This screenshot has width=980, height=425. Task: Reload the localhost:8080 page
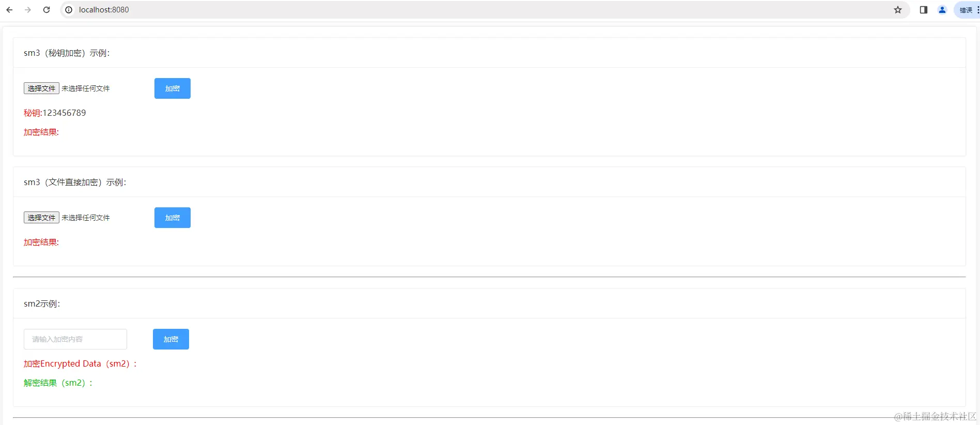[46, 10]
